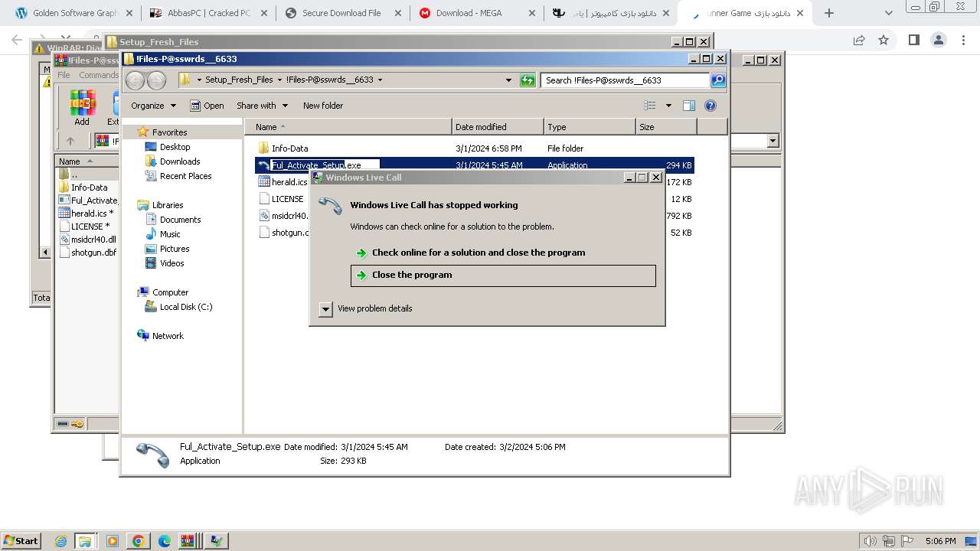Open the Share with dropdown

pyautogui.click(x=262, y=106)
